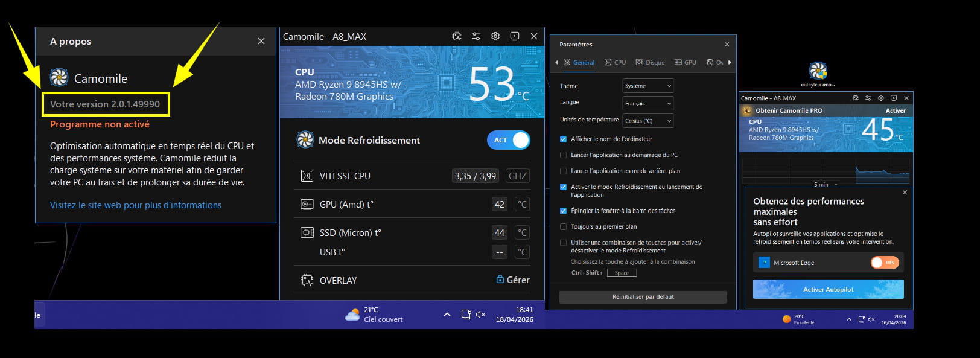Open the sliders icon in the 53°C Camomile window
This screenshot has width=980, height=358.
click(x=476, y=36)
